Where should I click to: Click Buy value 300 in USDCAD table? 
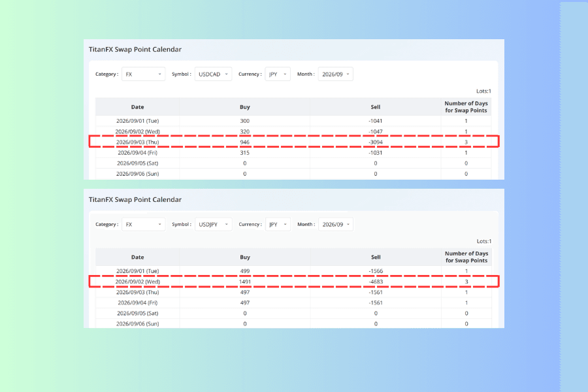pyautogui.click(x=245, y=121)
